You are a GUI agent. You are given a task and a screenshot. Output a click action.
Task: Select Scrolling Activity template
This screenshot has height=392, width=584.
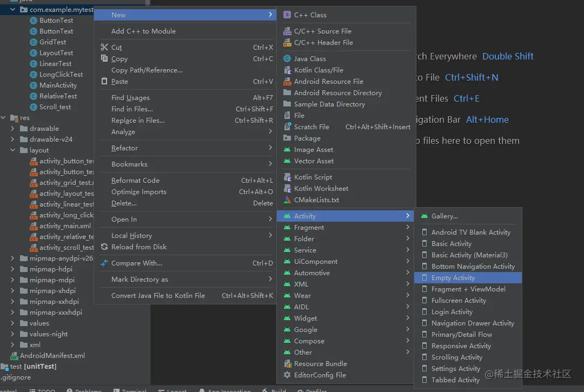pos(468,357)
